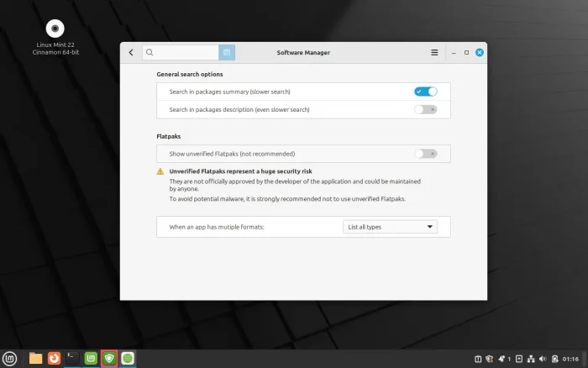The height and width of the screenshot is (368, 588).
Task: Open Firefox from the taskbar
Action: (x=54, y=358)
